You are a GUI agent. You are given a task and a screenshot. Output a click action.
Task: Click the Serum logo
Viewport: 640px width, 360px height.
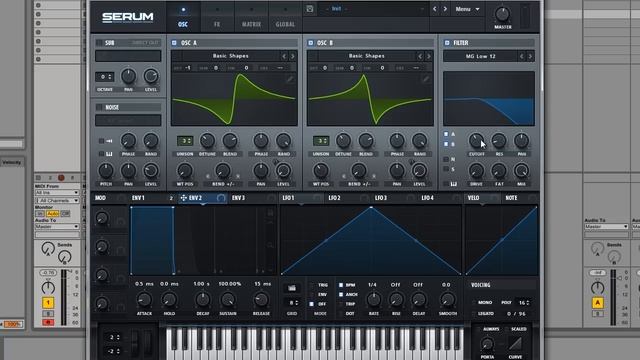click(x=128, y=17)
